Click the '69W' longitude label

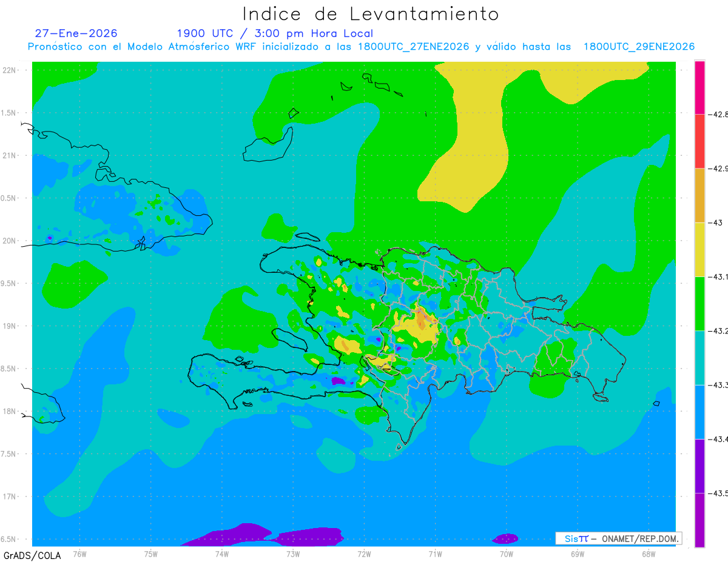[577, 553]
